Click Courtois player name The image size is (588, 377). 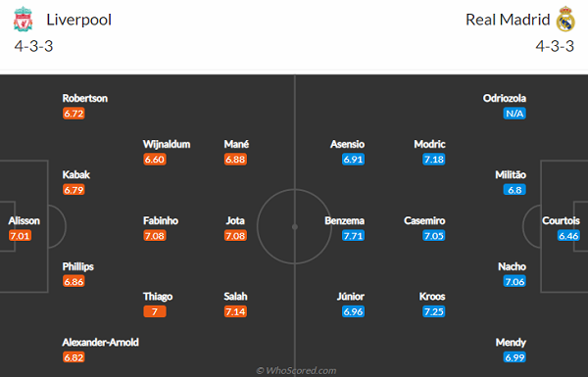pos(561,220)
